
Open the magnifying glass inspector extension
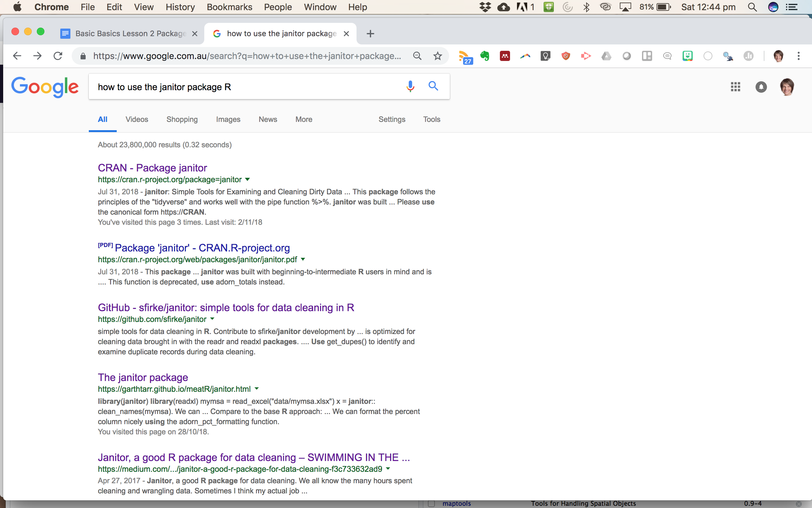click(728, 56)
